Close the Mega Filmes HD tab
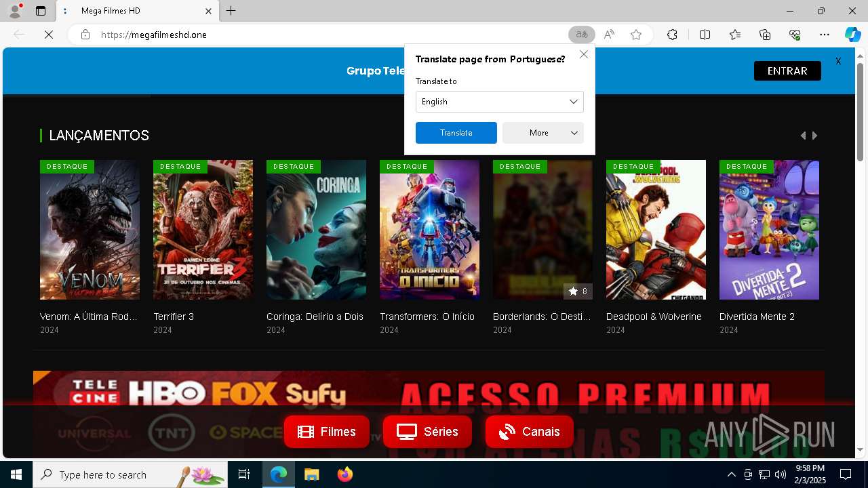 (209, 11)
